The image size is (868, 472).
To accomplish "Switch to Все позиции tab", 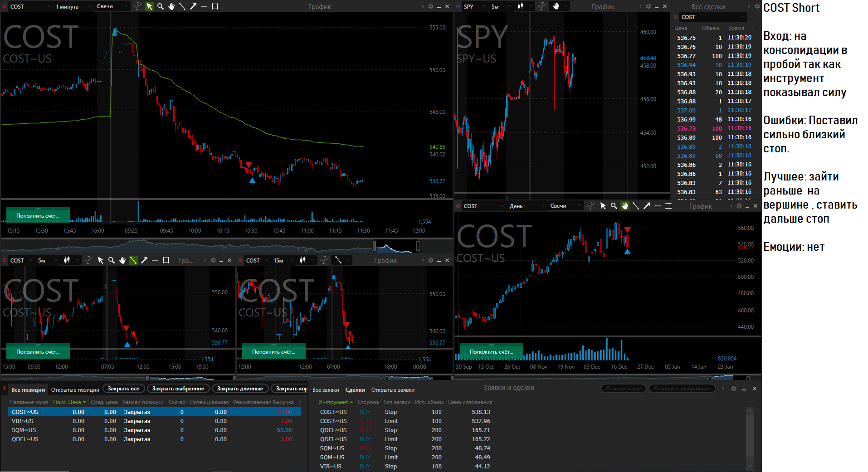I will [x=28, y=389].
